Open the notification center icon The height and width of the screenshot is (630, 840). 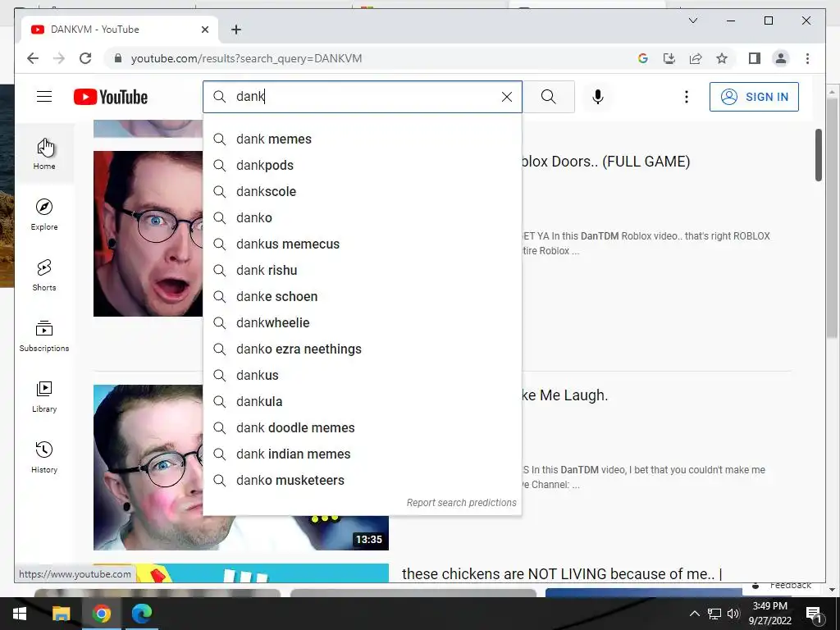(x=814, y=614)
